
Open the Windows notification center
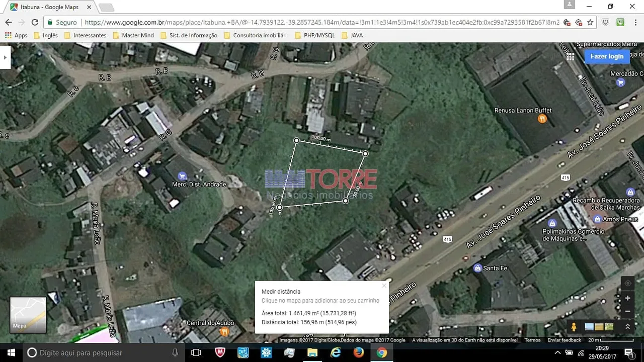[629, 352]
